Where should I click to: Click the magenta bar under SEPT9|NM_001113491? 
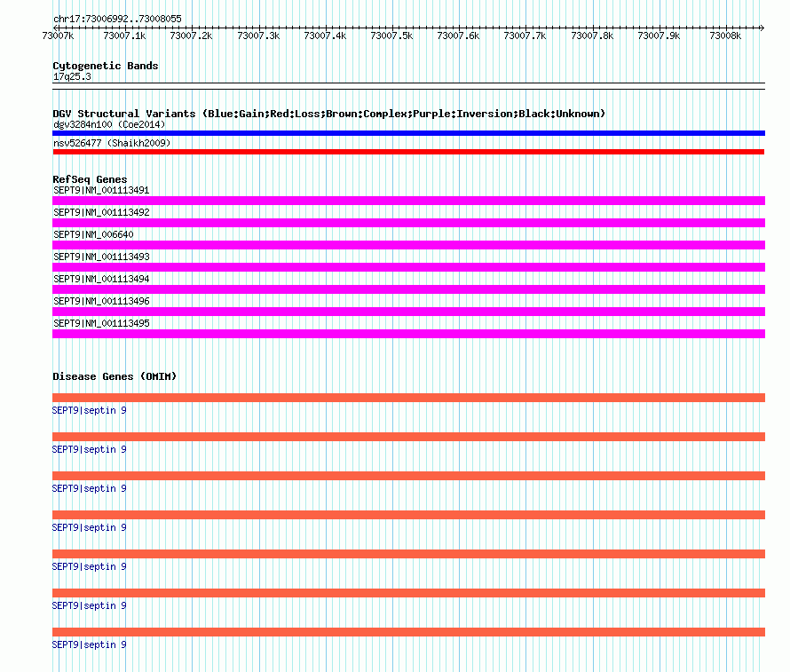click(x=408, y=201)
